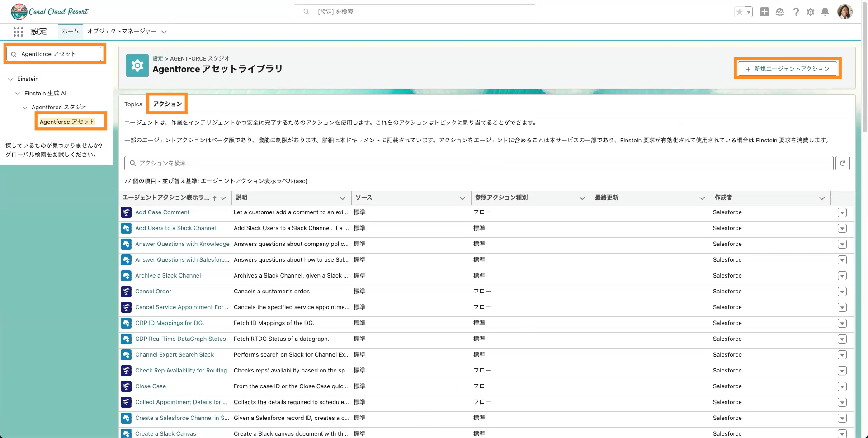This screenshot has width=868, height=438.
Task: Collapse the Agentforce スタジオ tree node
Action: (25, 108)
